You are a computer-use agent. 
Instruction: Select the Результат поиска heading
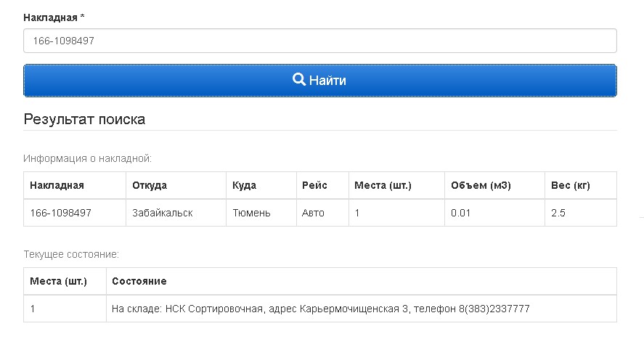[84, 119]
